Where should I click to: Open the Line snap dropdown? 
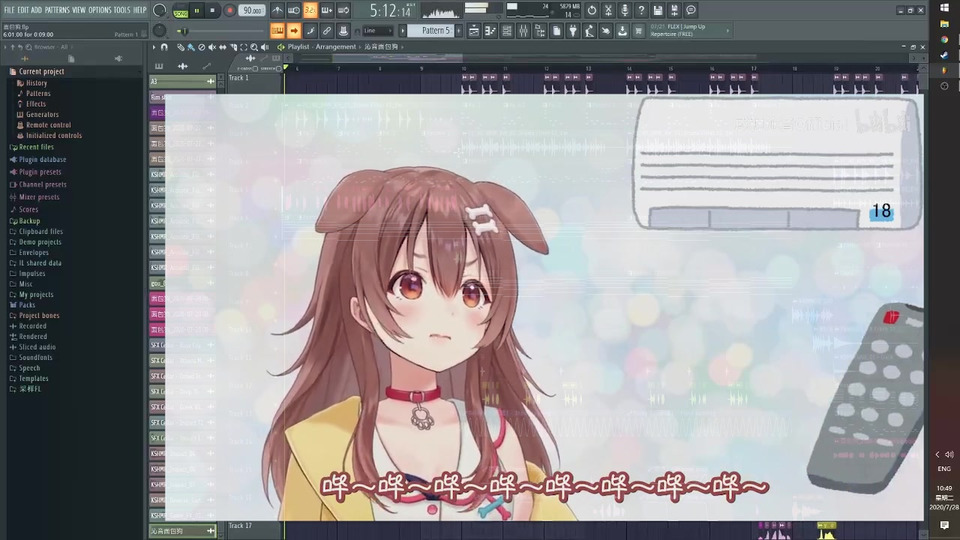[x=377, y=31]
